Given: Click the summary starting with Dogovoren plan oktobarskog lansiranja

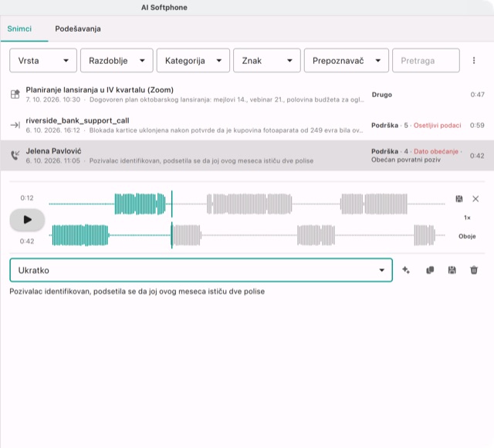Looking at the screenshot, I should coord(226,99).
